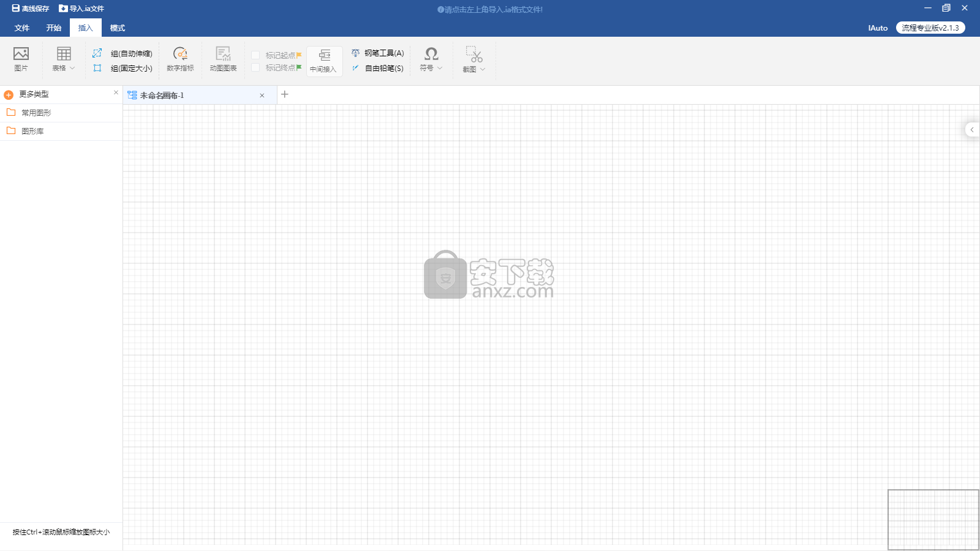Click the Ctrl+scroll zoom hint text
980x551 pixels.
61,532
